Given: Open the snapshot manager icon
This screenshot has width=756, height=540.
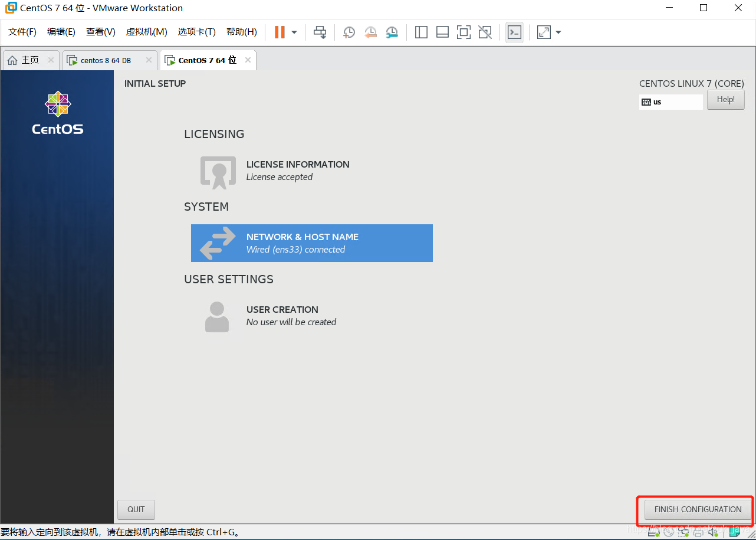Looking at the screenshot, I should [x=392, y=32].
